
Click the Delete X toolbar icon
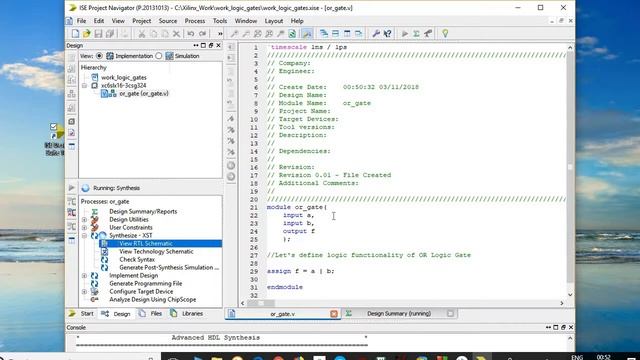point(176,33)
